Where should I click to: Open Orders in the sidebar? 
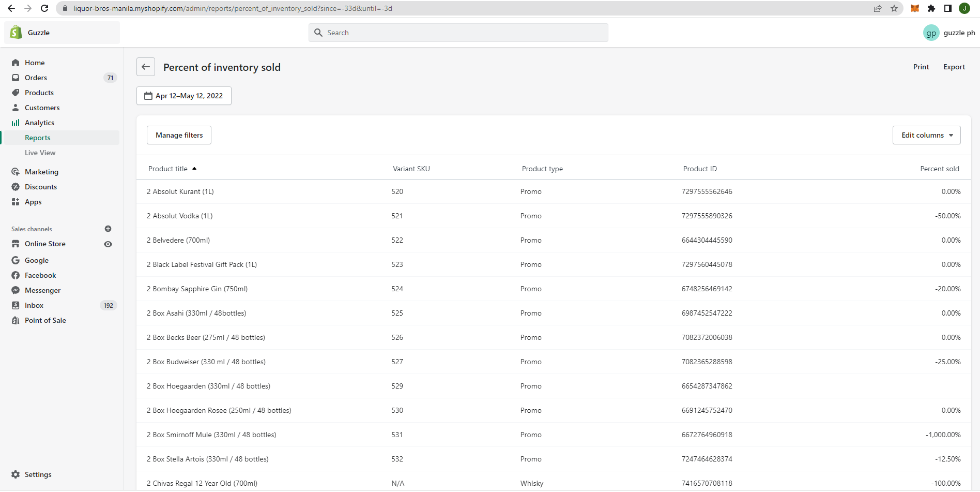pyautogui.click(x=36, y=78)
